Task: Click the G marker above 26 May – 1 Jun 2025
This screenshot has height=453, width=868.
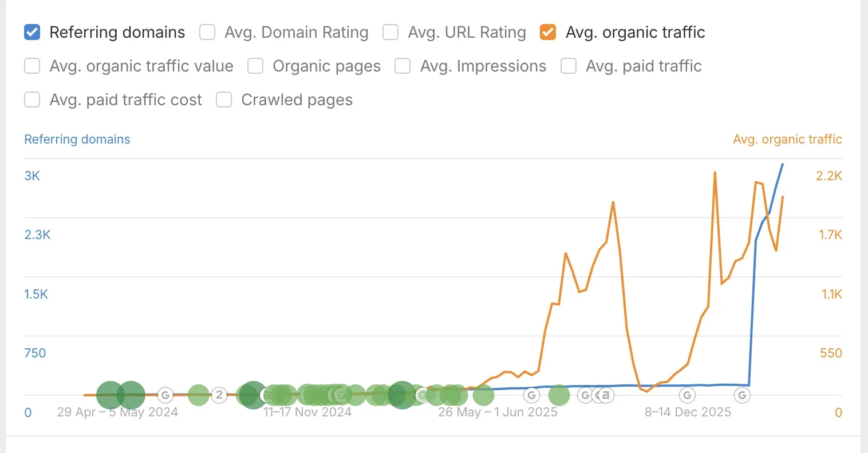Action: click(x=531, y=395)
